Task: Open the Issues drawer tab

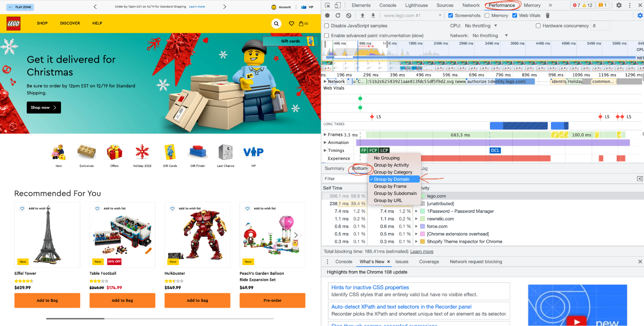Action: 402,262
